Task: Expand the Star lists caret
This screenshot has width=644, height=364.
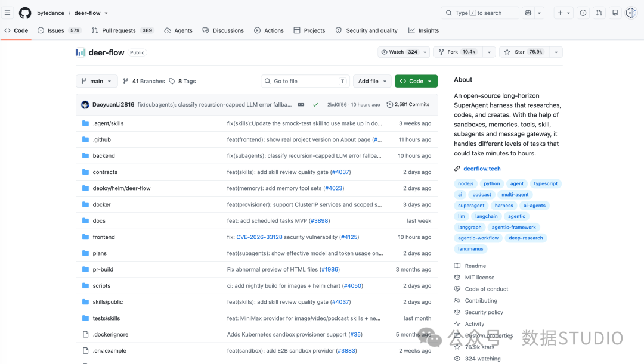Action: pyautogui.click(x=556, y=52)
